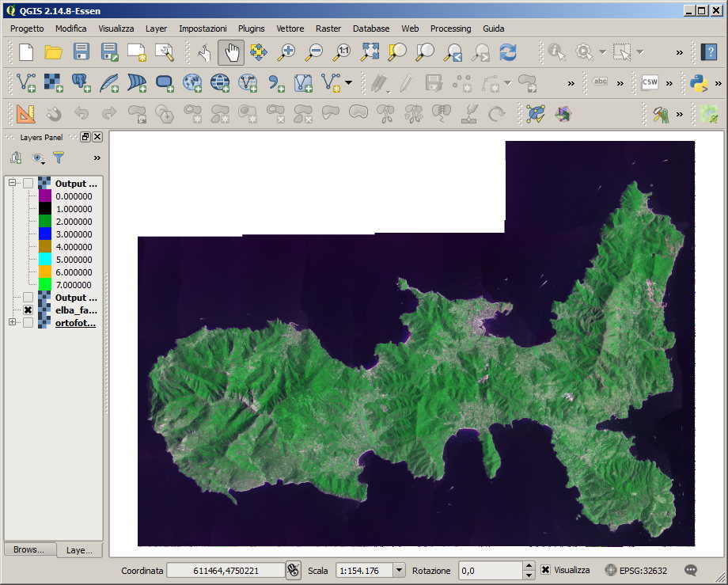Click the EPSG:32632 CRS button
The width and height of the screenshot is (728, 585).
coord(635,570)
